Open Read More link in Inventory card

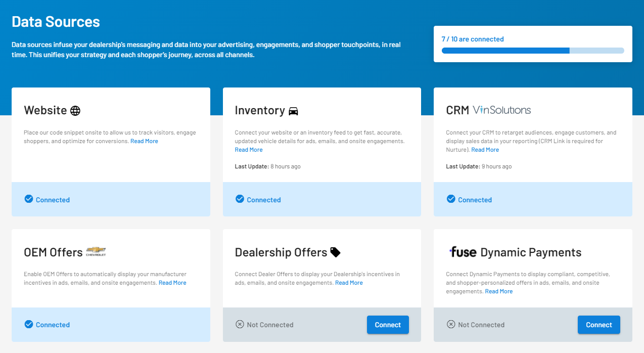pos(249,150)
